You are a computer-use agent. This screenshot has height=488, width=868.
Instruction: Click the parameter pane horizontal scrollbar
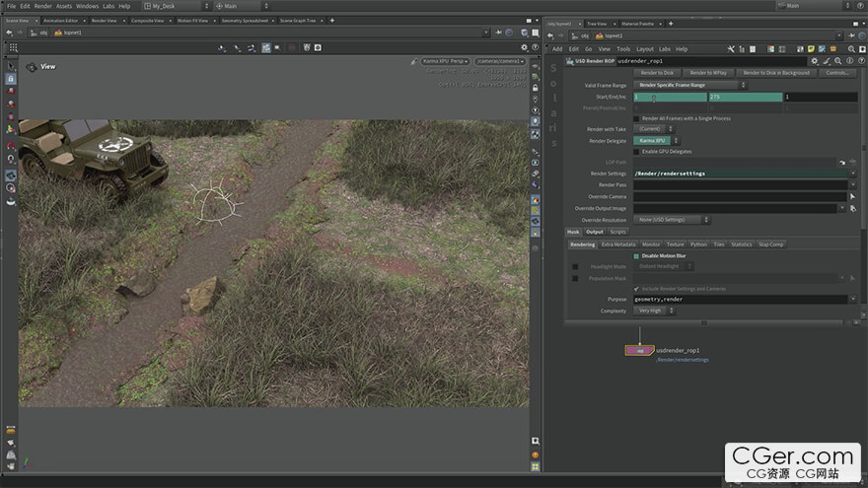[x=703, y=322]
